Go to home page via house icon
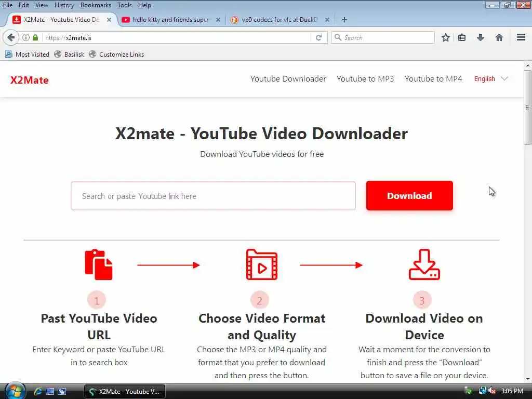Image resolution: width=532 pixels, height=399 pixels. coord(499,37)
